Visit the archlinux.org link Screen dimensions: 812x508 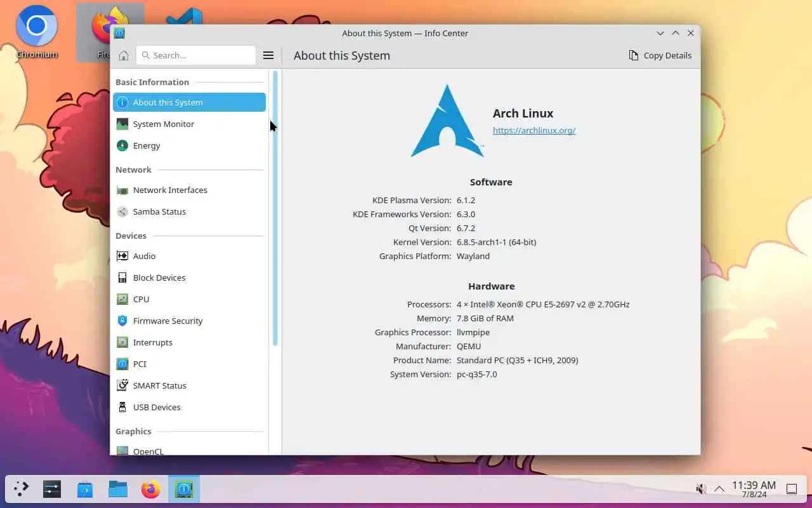click(x=534, y=130)
